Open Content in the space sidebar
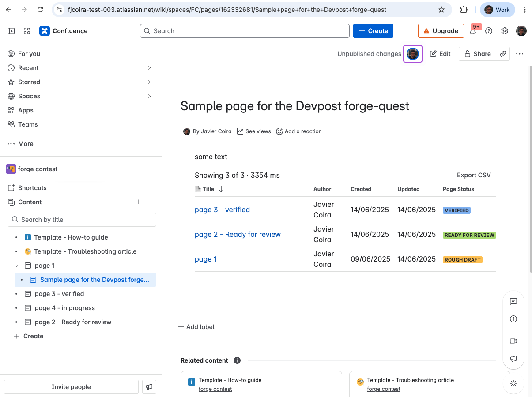Viewport: 532px width, 397px height. pyautogui.click(x=30, y=202)
